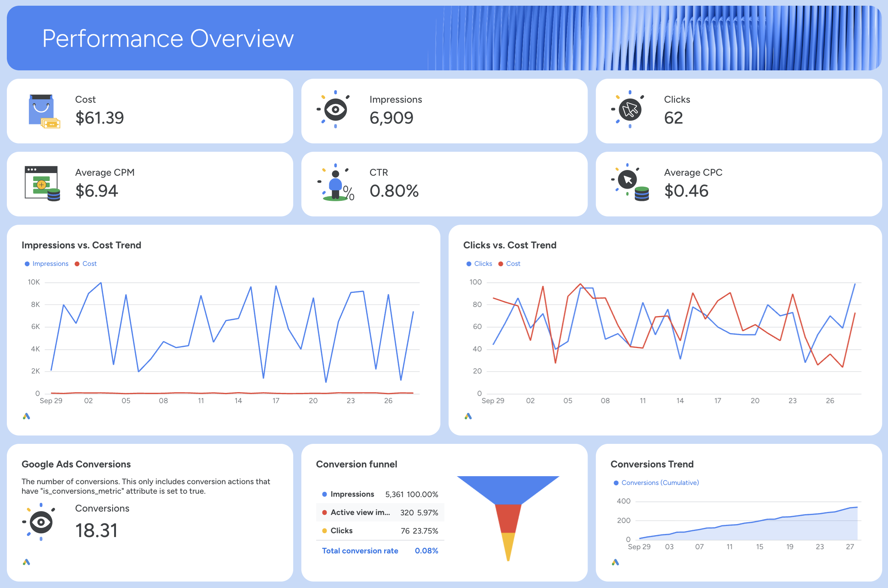Click the Total conversion rate link
888x588 pixels.
click(x=360, y=550)
